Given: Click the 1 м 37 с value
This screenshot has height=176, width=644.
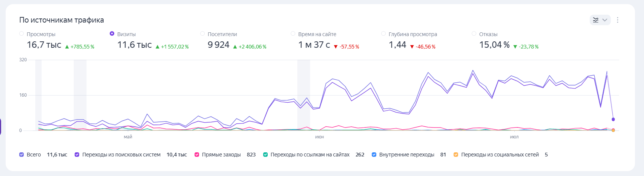Looking at the screenshot, I should pyautogui.click(x=314, y=45).
